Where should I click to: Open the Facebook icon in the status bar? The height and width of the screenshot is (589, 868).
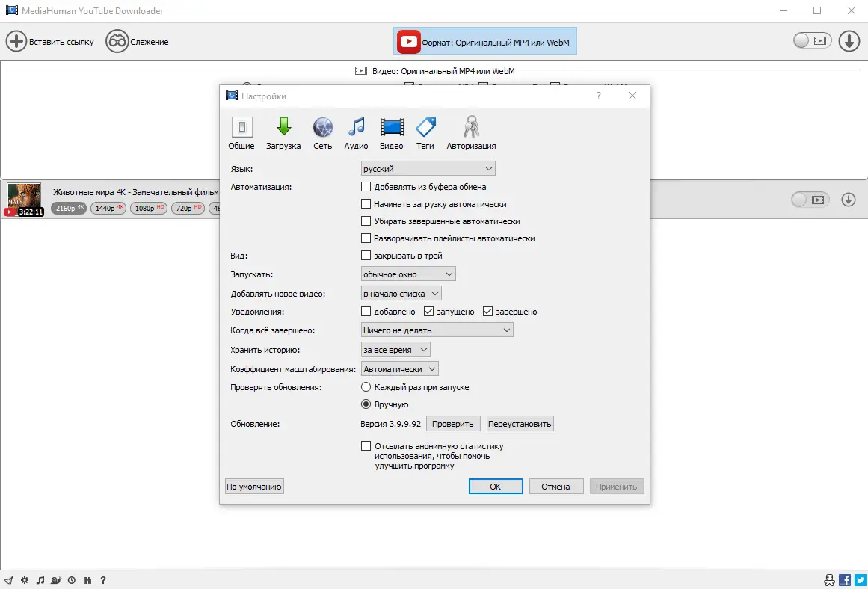coord(845,579)
